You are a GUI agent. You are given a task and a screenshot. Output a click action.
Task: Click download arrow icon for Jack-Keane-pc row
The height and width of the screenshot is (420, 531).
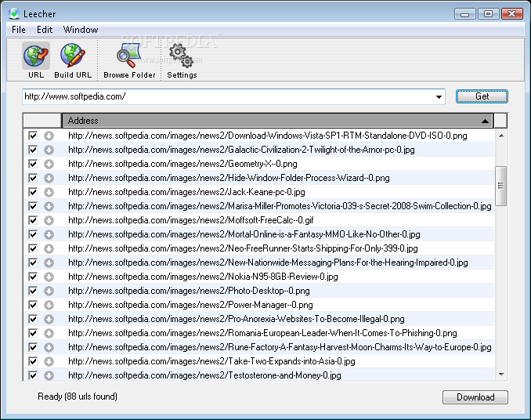click(x=49, y=193)
